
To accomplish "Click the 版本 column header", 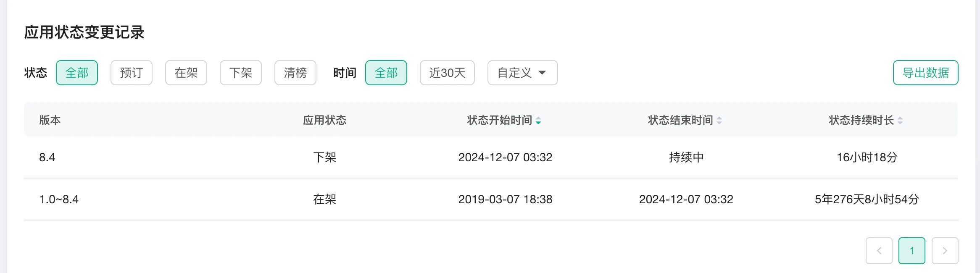I will tap(50, 120).
